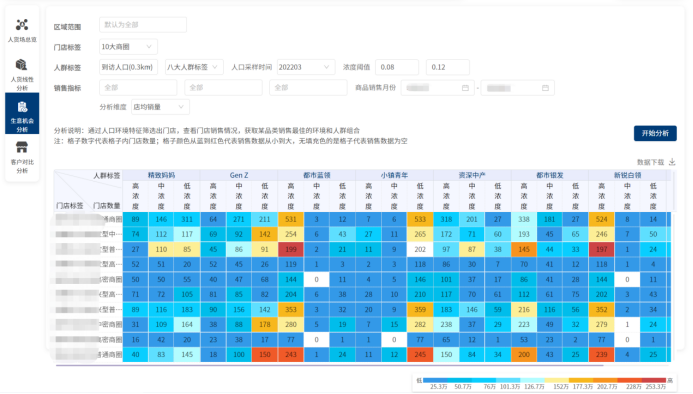
Task: Click the red 253.3万 legend segment
Action: (x=654, y=380)
